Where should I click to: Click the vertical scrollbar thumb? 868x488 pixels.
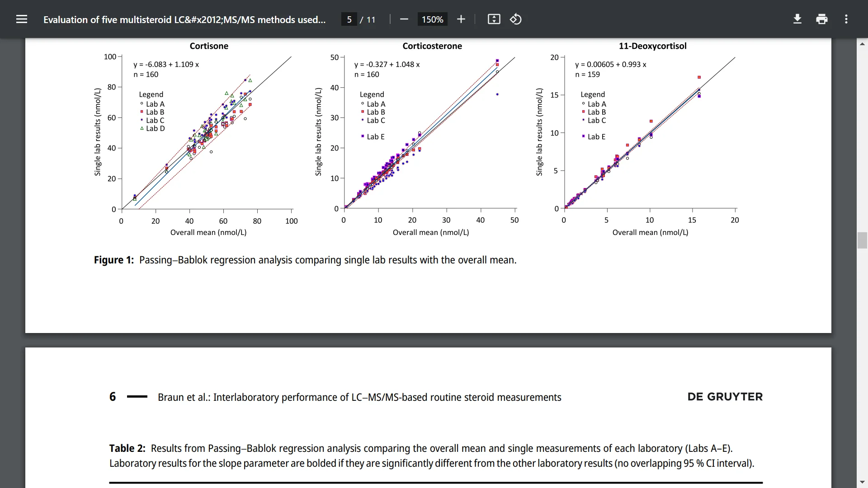[862, 240]
